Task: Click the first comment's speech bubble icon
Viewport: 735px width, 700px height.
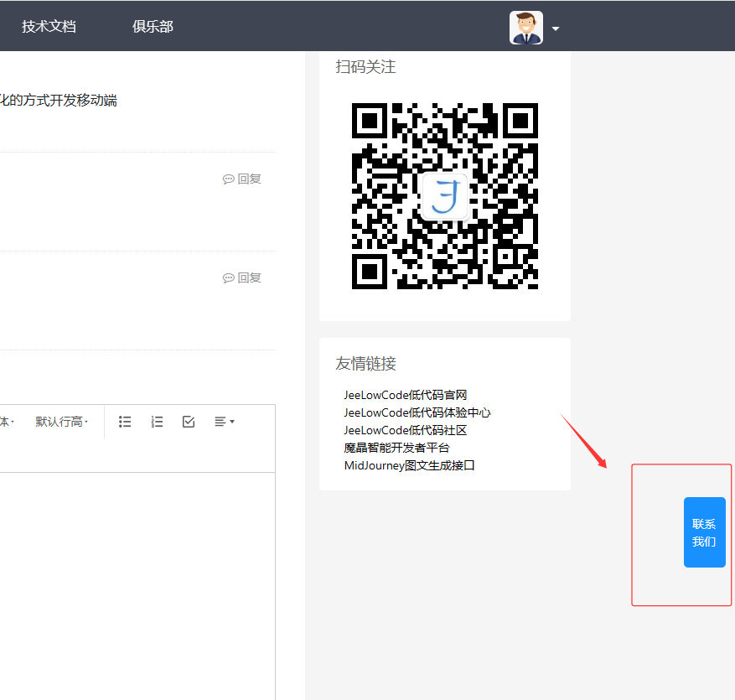Action: point(228,179)
